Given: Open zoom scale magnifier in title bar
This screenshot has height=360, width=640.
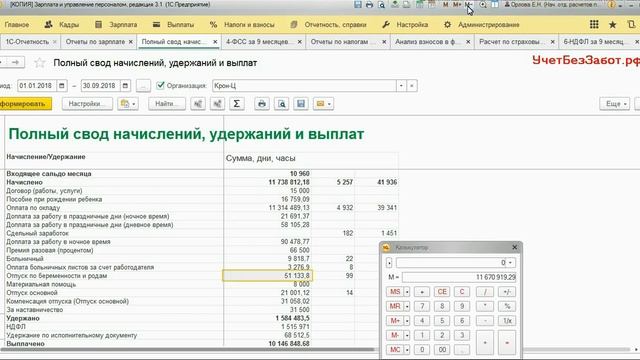Looking at the screenshot, I should pyautogui.click(x=483, y=4).
